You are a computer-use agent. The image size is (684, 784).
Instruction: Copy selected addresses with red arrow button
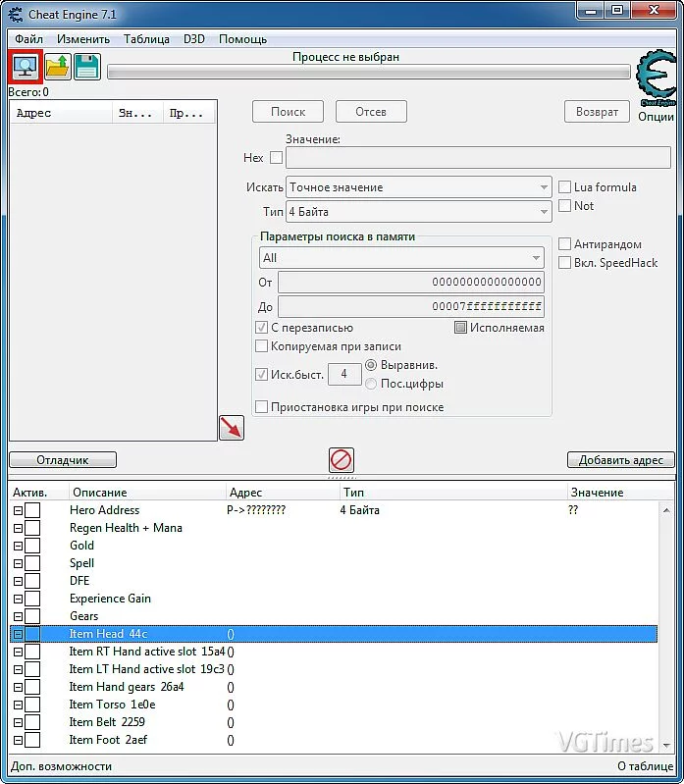click(232, 428)
